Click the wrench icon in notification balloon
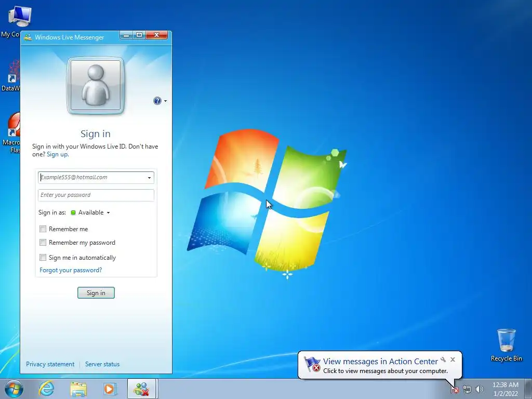This screenshot has width=532, height=399. (443, 360)
